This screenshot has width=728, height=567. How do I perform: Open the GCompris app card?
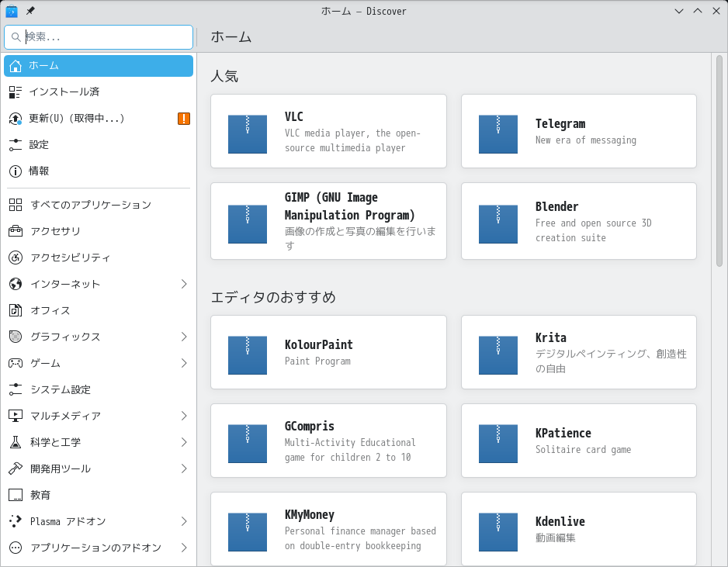coord(329,441)
